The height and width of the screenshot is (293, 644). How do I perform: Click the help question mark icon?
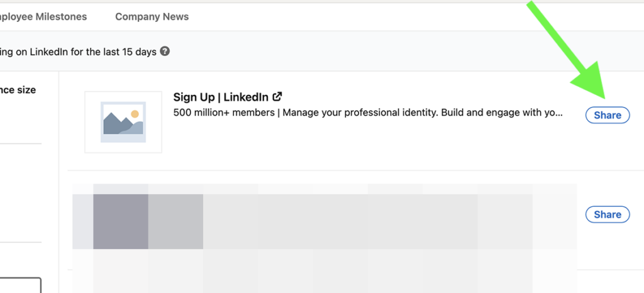(165, 52)
